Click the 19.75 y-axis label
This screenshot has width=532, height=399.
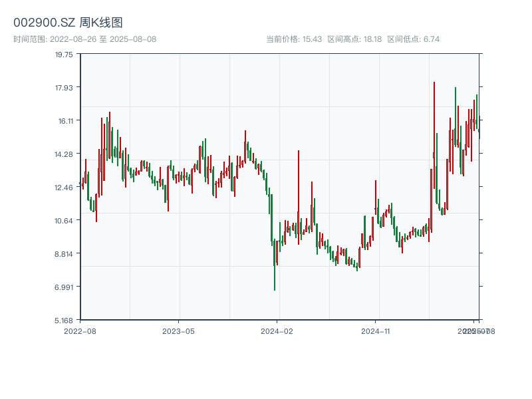[64, 55]
